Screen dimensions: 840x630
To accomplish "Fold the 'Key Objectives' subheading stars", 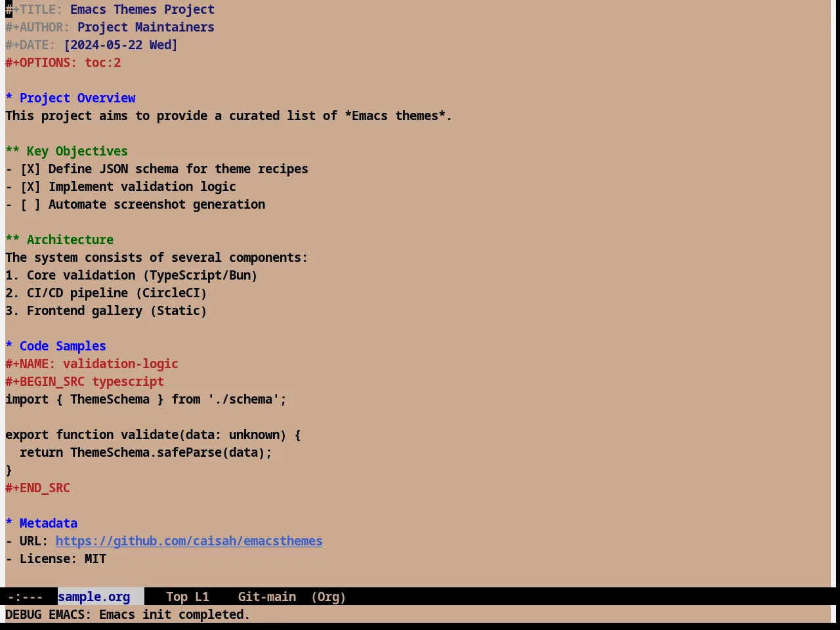I will pos(12,152).
